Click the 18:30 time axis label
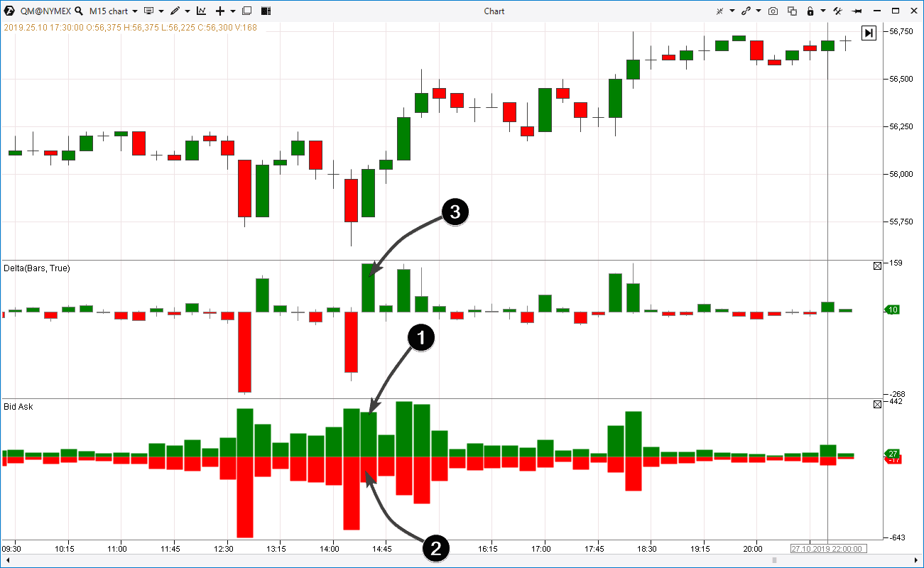The height and width of the screenshot is (568, 924). tap(648, 549)
